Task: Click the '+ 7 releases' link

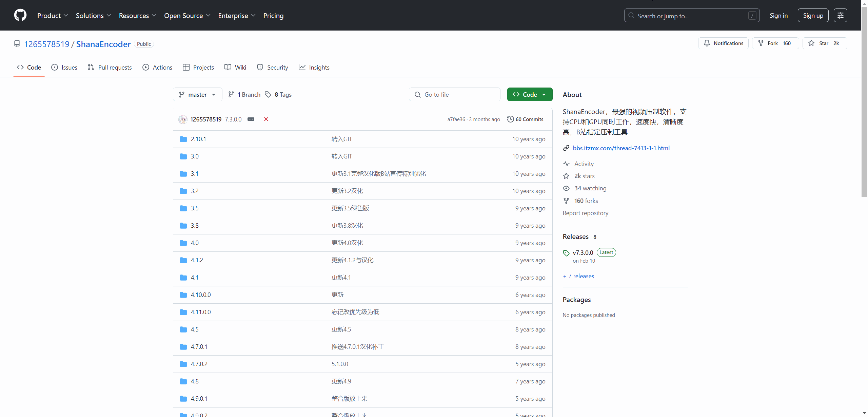Action: [x=578, y=276]
